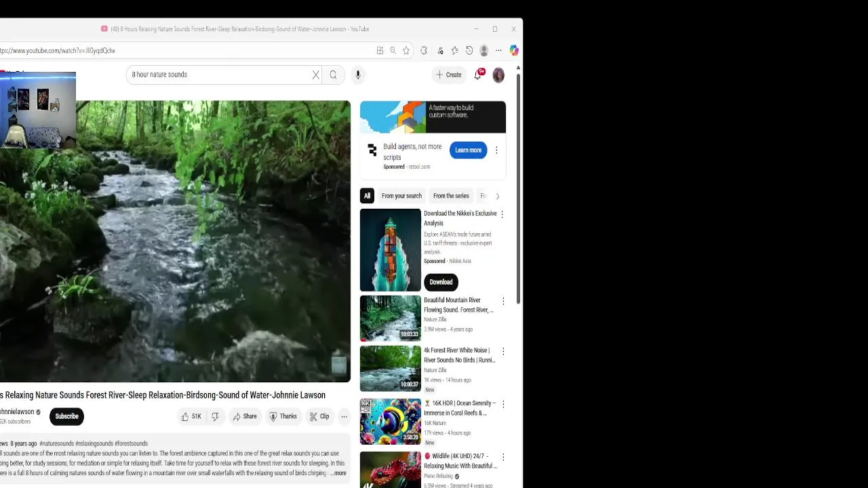Send Thanks on this video
The height and width of the screenshot is (488, 868).
tap(283, 417)
